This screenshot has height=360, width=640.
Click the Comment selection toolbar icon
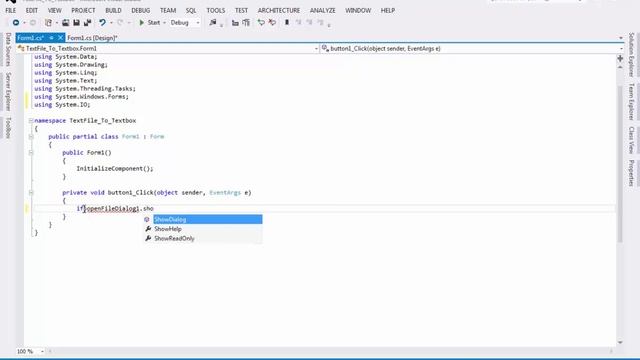point(261,23)
